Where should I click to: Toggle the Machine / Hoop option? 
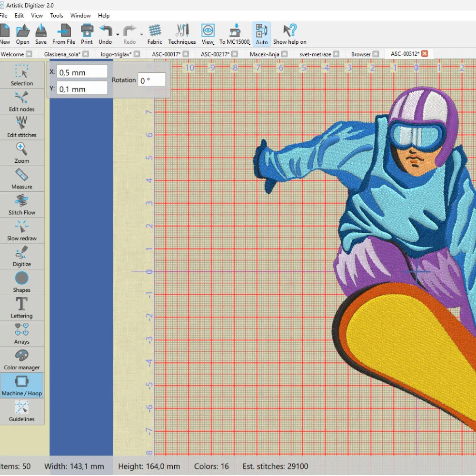tap(22, 385)
